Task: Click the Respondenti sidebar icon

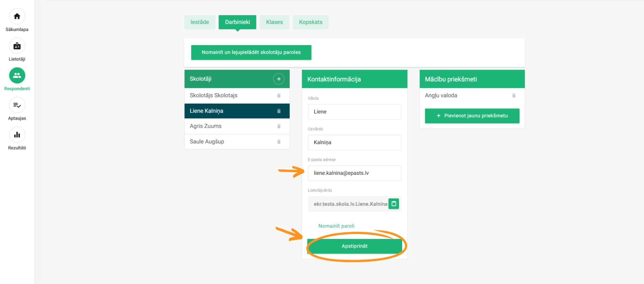Action: click(17, 75)
